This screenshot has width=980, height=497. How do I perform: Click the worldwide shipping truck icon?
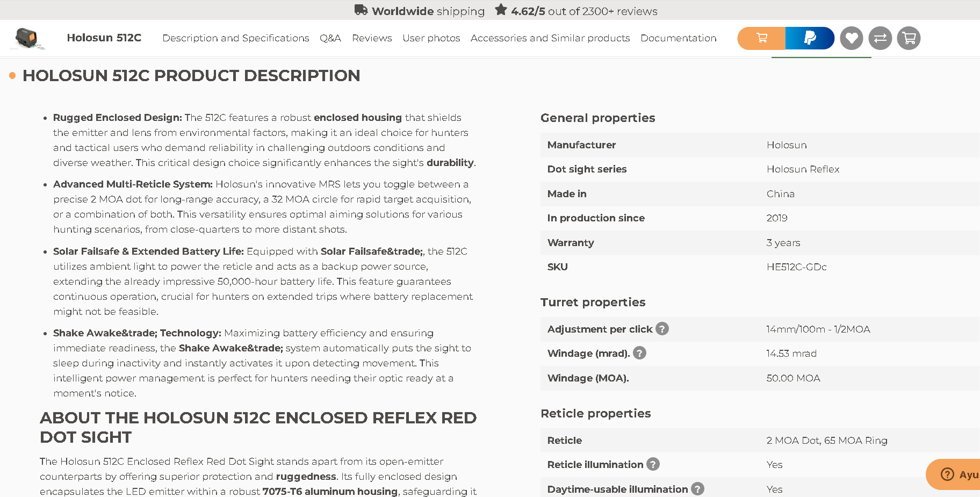[x=361, y=10]
